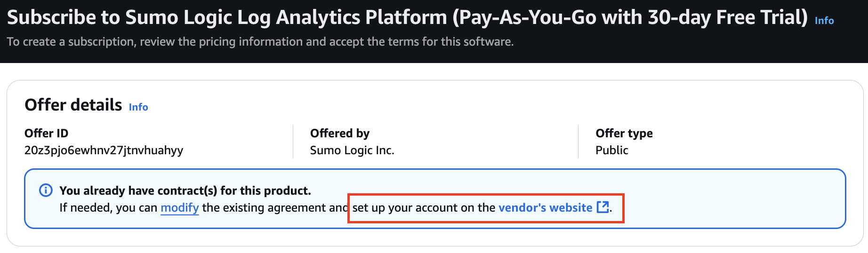Click the info circle icon in the notice

pyautogui.click(x=46, y=190)
